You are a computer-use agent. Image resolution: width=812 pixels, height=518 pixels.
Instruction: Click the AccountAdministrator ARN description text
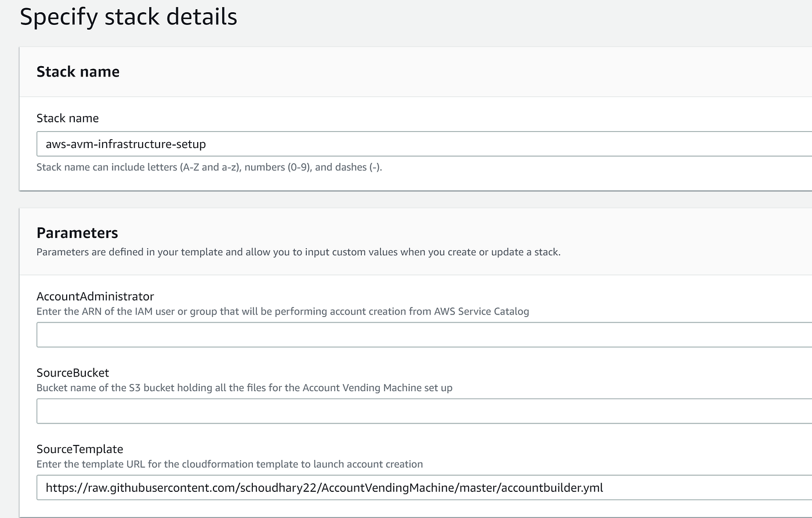pos(282,311)
